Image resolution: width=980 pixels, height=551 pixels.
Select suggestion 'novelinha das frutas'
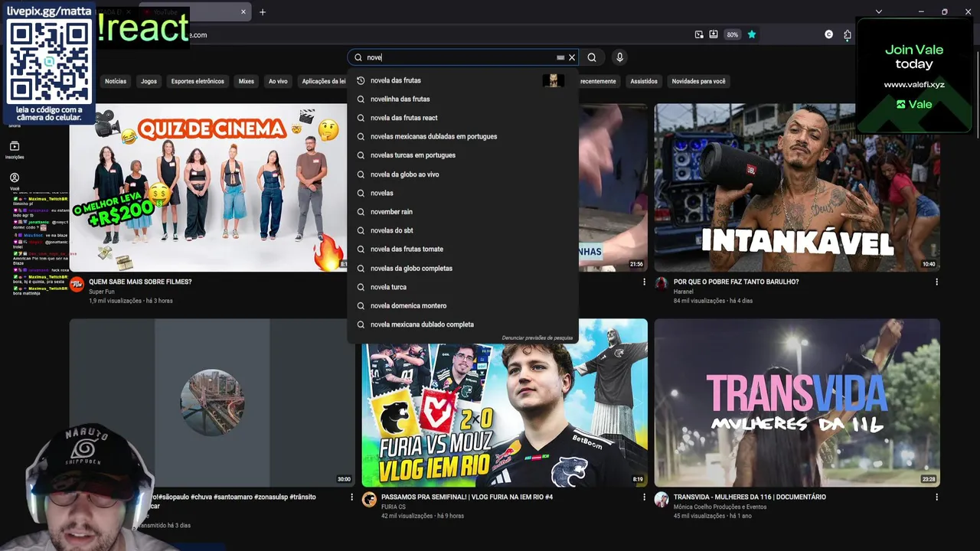click(x=462, y=99)
